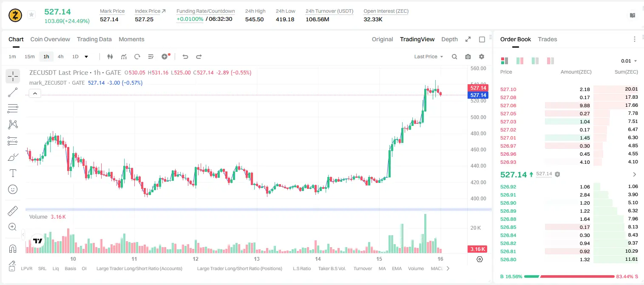Open the emoji sticker tool

coord(13,189)
